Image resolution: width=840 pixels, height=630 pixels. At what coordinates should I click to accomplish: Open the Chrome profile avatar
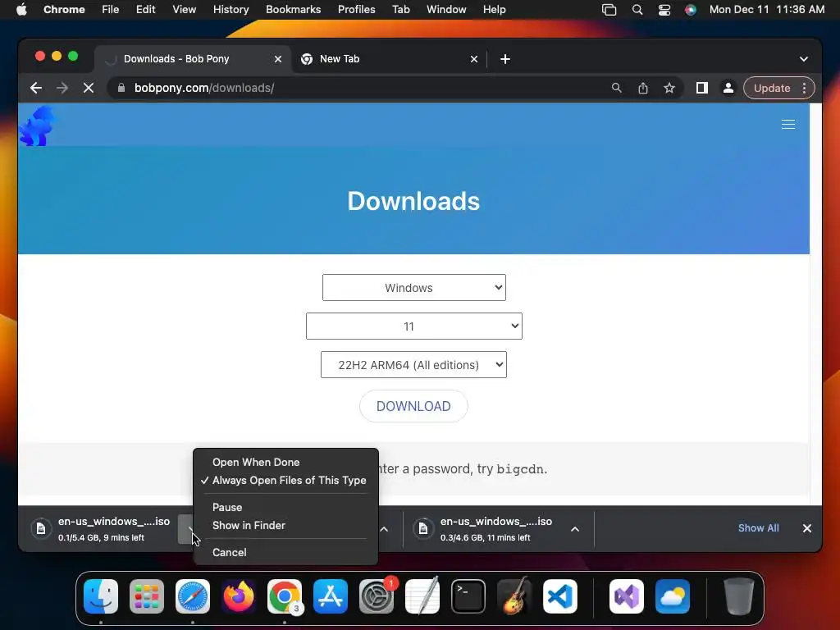coord(728,88)
